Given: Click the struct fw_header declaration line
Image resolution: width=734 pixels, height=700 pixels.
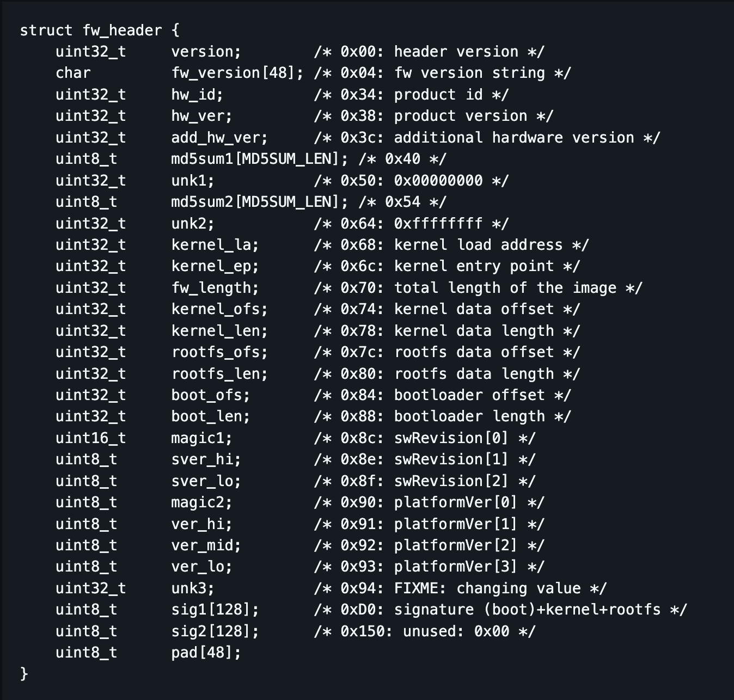Looking at the screenshot, I should (100, 30).
